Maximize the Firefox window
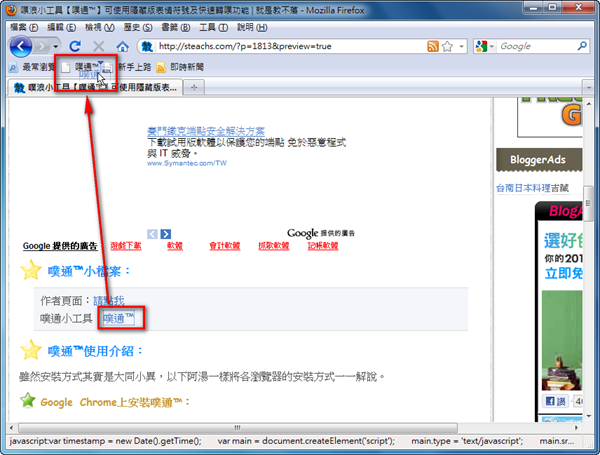 tap(553, 7)
